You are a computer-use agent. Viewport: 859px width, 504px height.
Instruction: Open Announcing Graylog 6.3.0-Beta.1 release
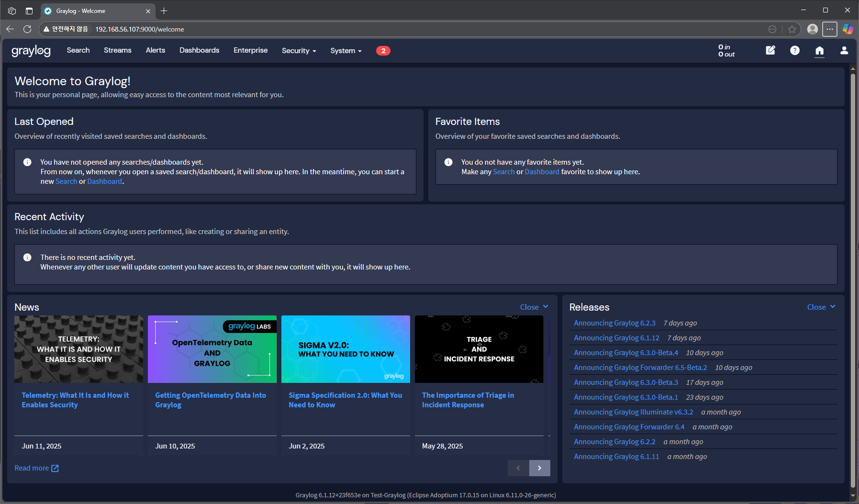coord(626,397)
